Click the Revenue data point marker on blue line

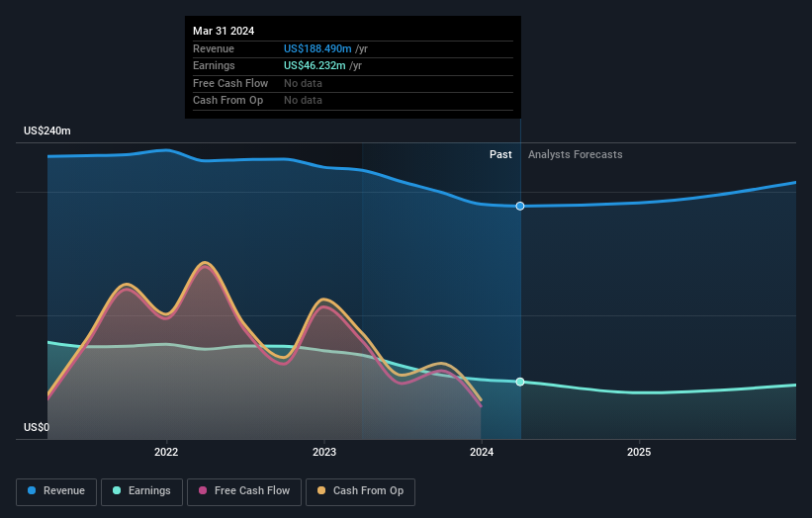520,206
